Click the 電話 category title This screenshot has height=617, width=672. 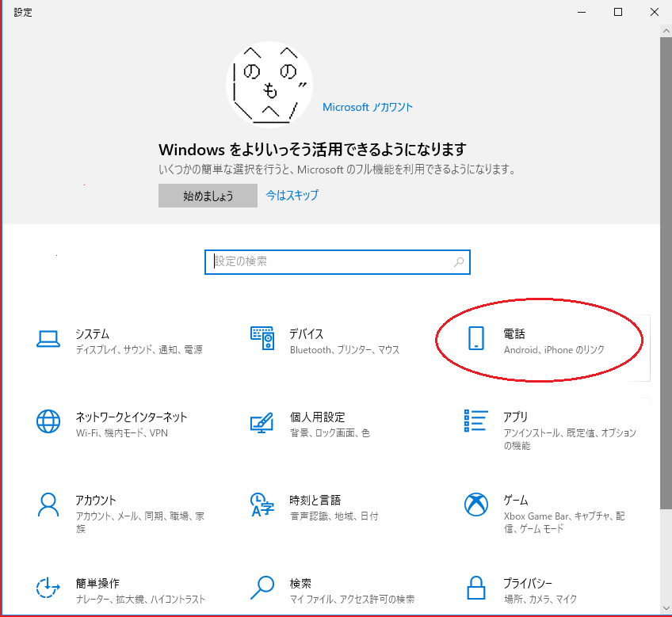pyautogui.click(x=514, y=333)
